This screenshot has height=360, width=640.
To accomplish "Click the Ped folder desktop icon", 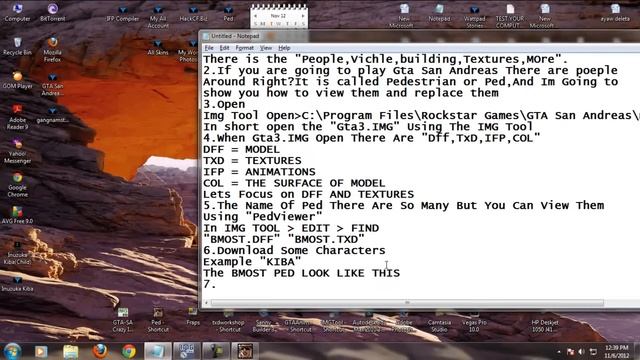I will click(x=228, y=13).
